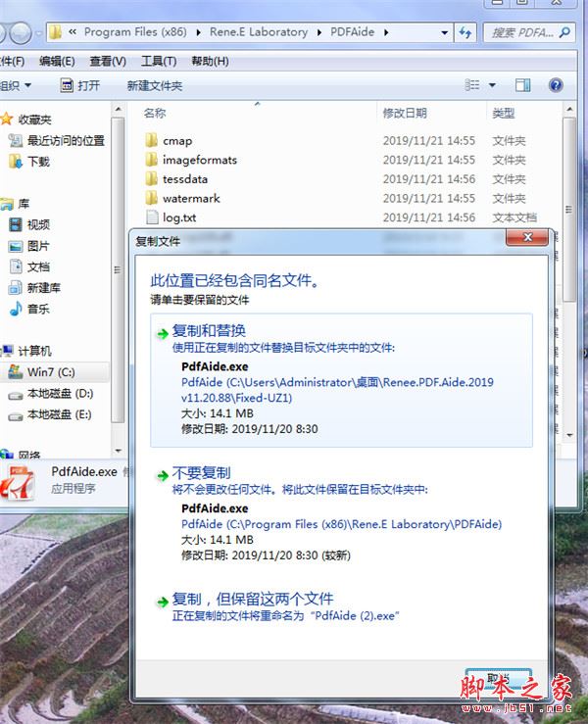Image resolution: width=588 pixels, height=724 pixels.
Task: Click the file list vertical scrollbar
Action: click(569, 210)
